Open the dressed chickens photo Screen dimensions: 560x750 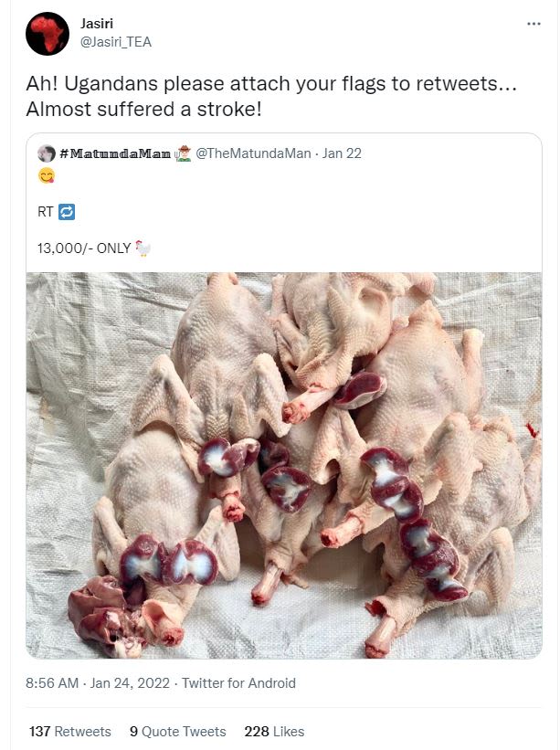(x=284, y=465)
